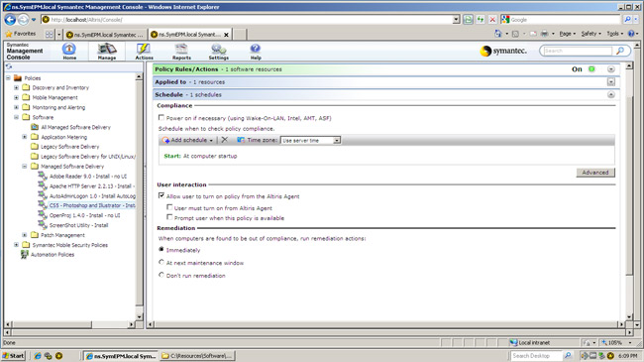Click in the console Search field
The height and width of the screenshot is (362, 644).
pyautogui.click(x=577, y=51)
